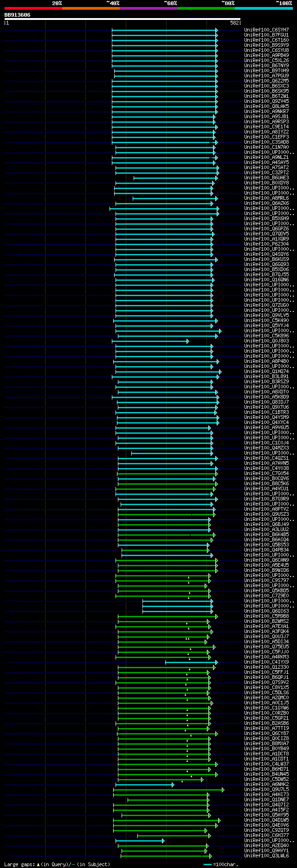The image size is (297, 868).
Task: Select UniRef100_B6TNY9 row label
Action: [266, 66]
